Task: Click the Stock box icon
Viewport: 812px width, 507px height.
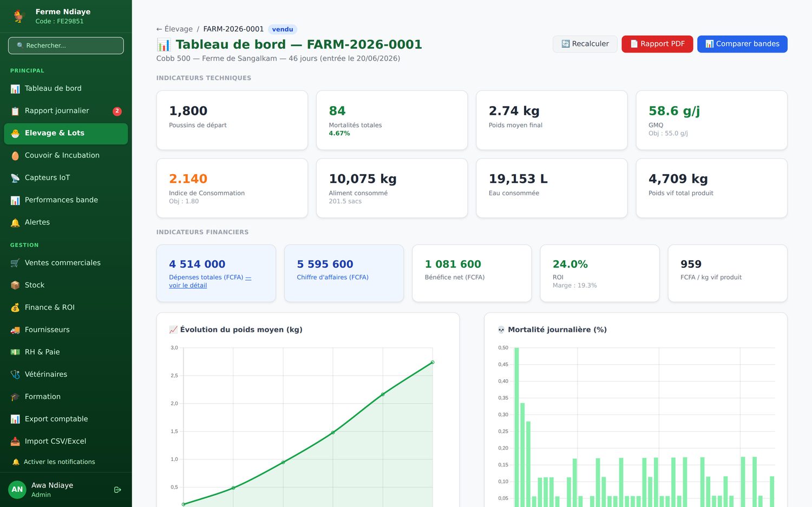Action: 15,285
